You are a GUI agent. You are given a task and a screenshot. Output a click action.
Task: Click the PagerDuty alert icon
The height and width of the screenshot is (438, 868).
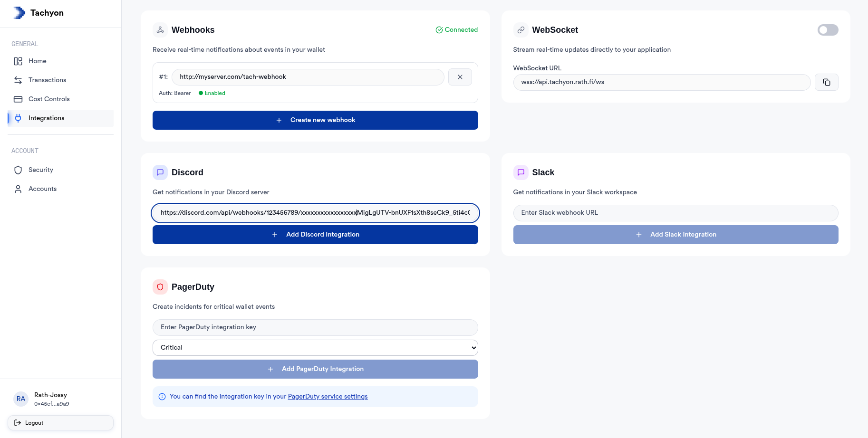click(160, 286)
